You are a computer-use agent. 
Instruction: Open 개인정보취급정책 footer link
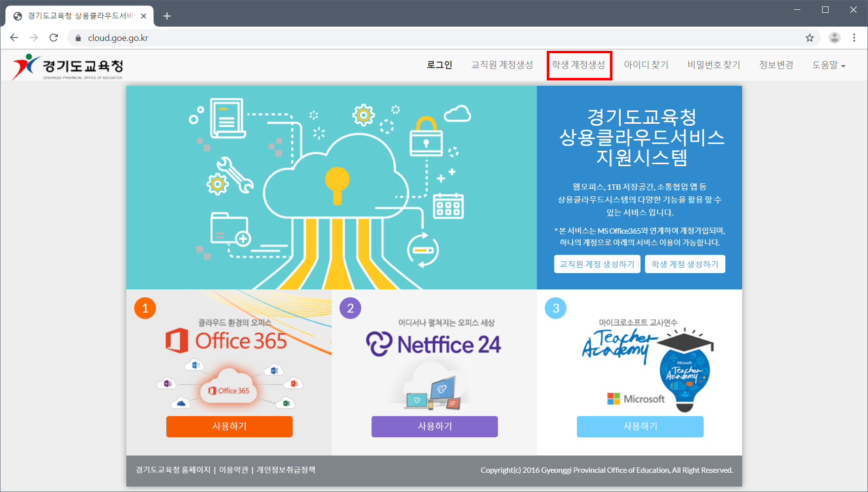(286, 470)
